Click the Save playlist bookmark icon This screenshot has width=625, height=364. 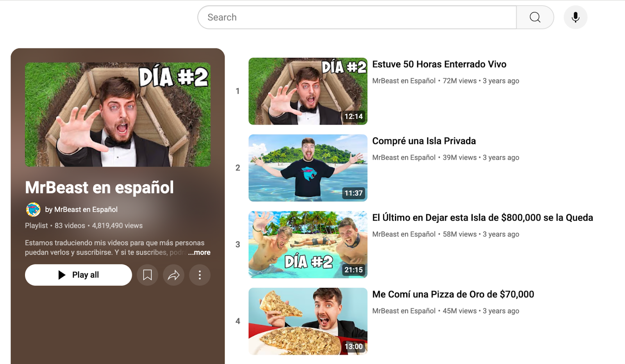(148, 275)
